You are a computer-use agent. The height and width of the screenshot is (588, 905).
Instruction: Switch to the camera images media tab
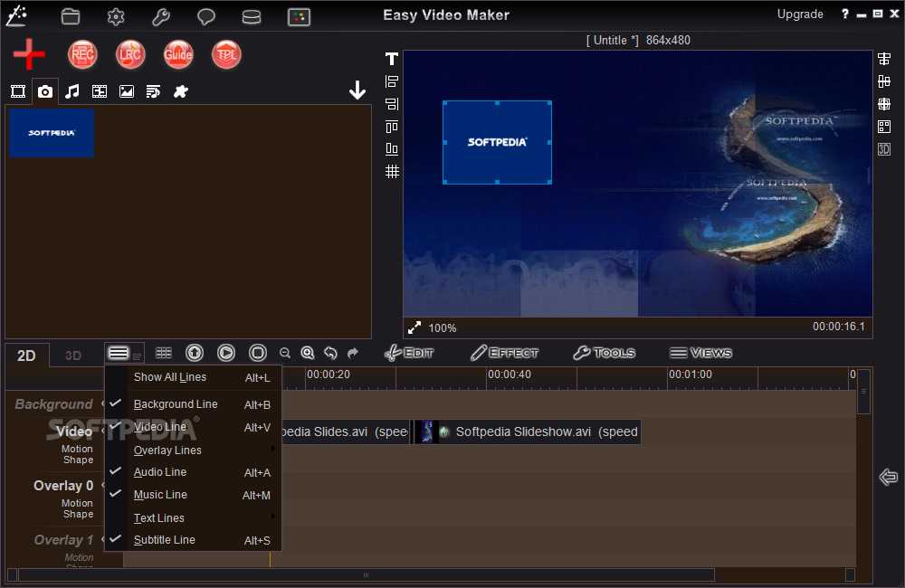coord(45,91)
